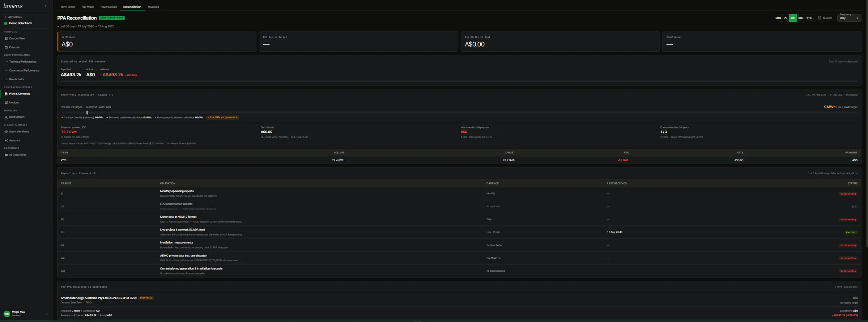
Task: Click the back arrow beside All Portfolios
Action: pyautogui.click(x=5, y=17)
